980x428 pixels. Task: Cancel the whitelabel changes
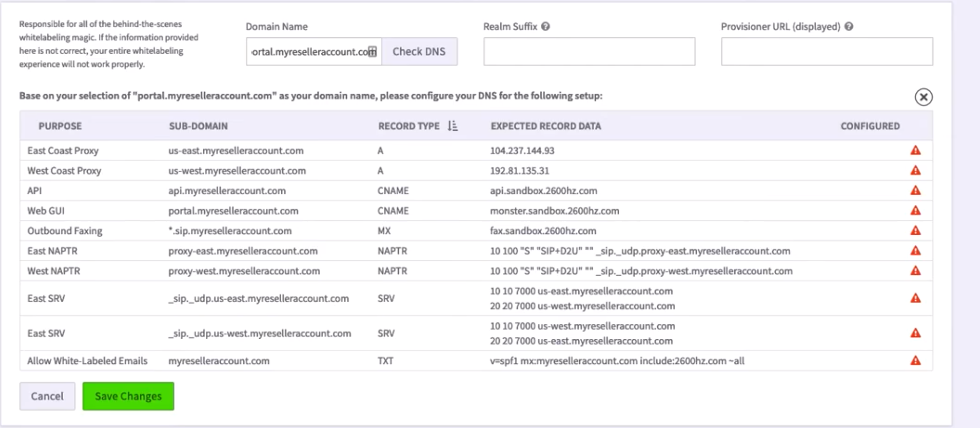coord(47,396)
